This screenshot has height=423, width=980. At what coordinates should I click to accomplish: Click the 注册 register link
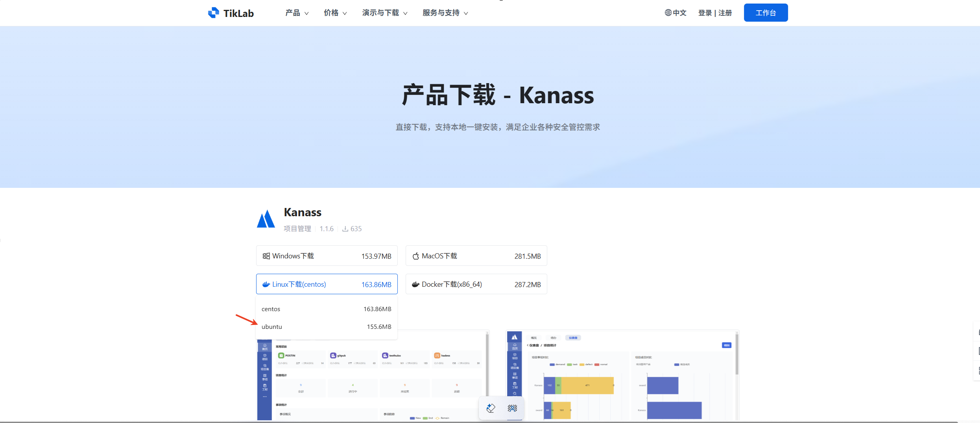pyautogui.click(x=725, y=13)
